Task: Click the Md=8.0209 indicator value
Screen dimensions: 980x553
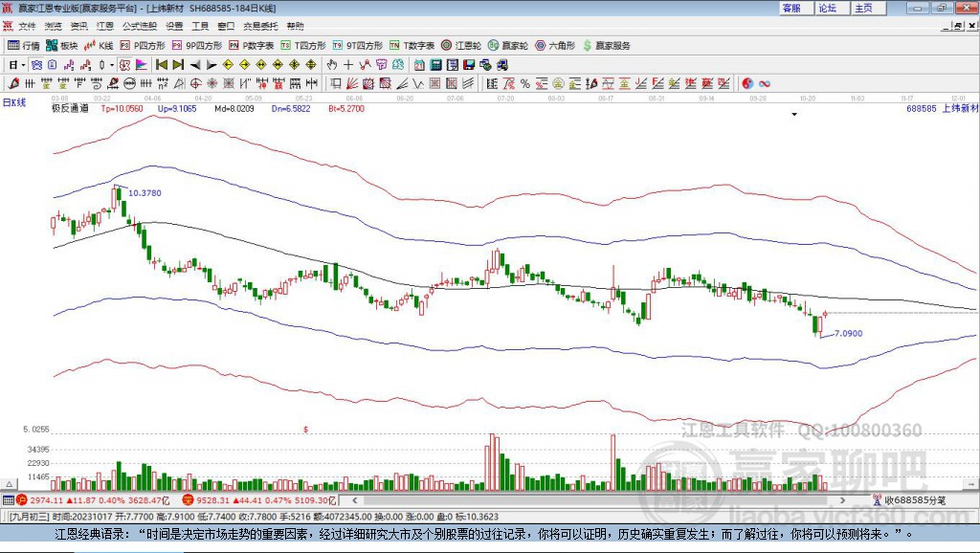Action: point(234,108)
